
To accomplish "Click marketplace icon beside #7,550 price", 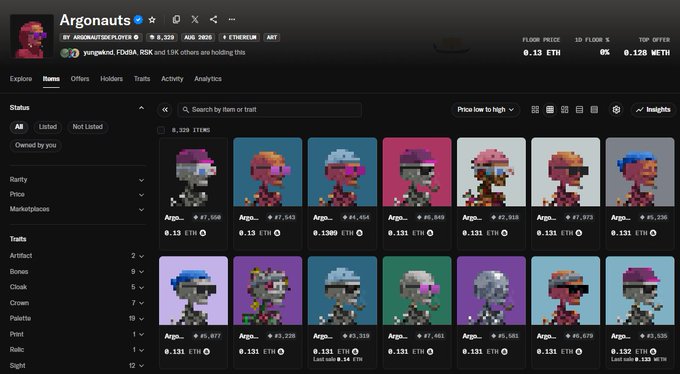I will click(x=203, y=233).
